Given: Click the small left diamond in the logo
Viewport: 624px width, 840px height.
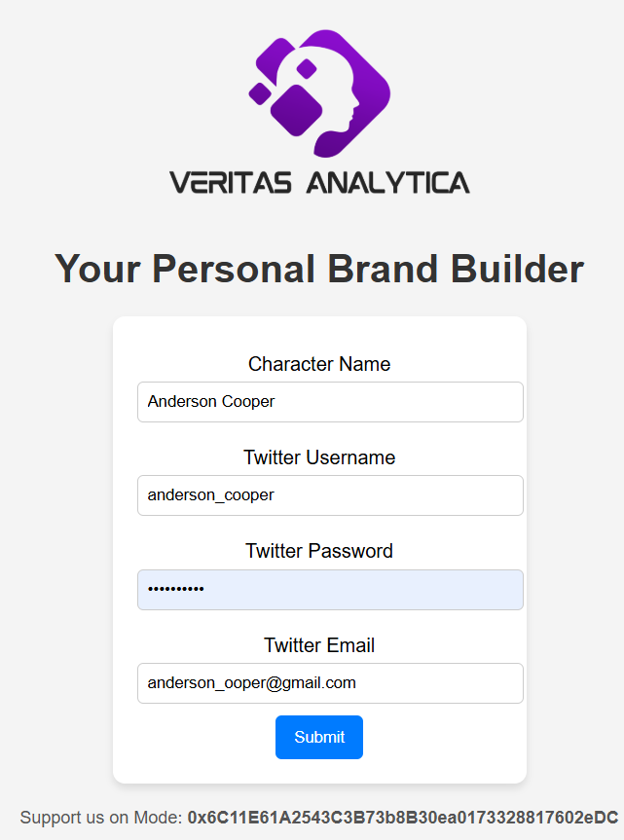Looking at the screenshot, I should tap(260, 92).
